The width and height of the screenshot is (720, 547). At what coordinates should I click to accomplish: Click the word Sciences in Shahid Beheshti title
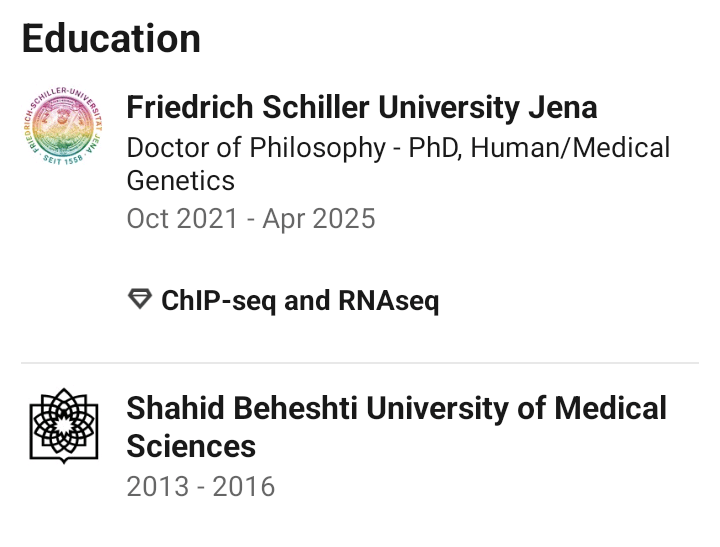coord(191,445)
